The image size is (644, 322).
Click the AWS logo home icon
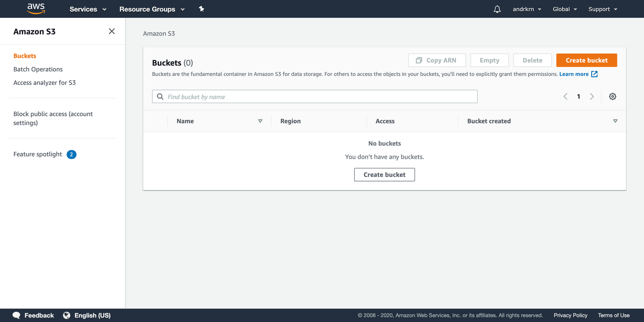[36, 9]
